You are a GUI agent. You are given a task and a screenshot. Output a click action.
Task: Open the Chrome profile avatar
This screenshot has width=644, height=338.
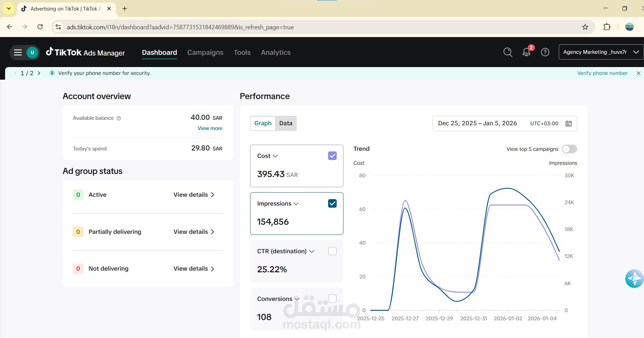tap(629, 27)
